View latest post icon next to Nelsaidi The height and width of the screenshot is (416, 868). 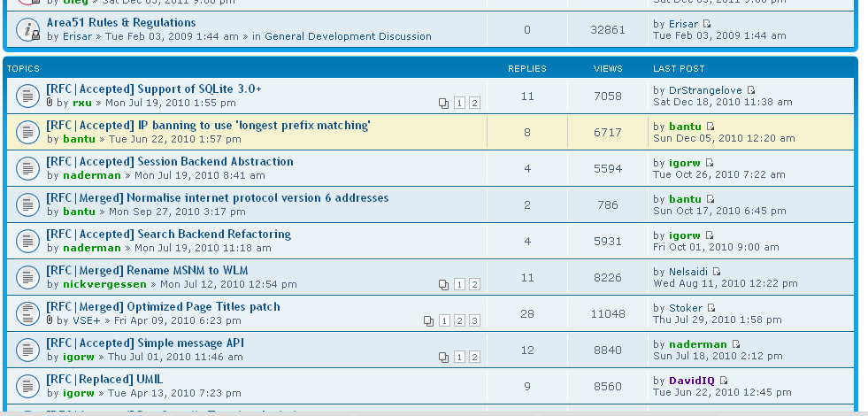717,272
